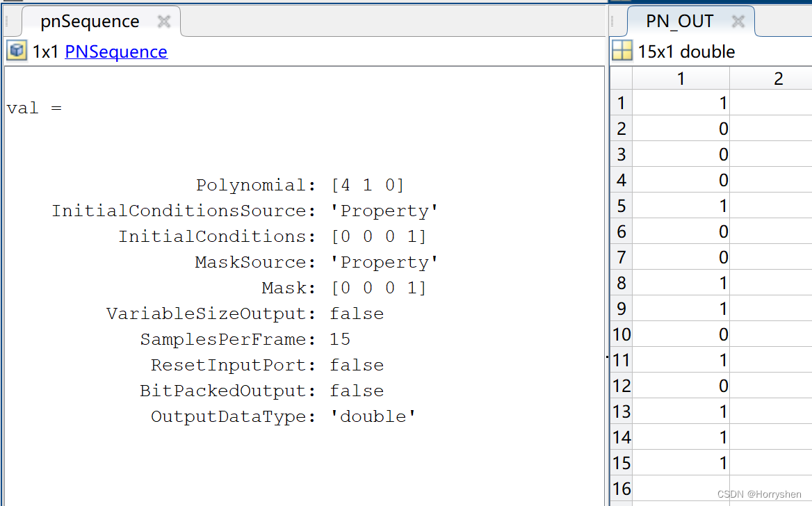Click the BitPackedOutput property label
Screen dimensions: 812x506
[x=227, y=391]
